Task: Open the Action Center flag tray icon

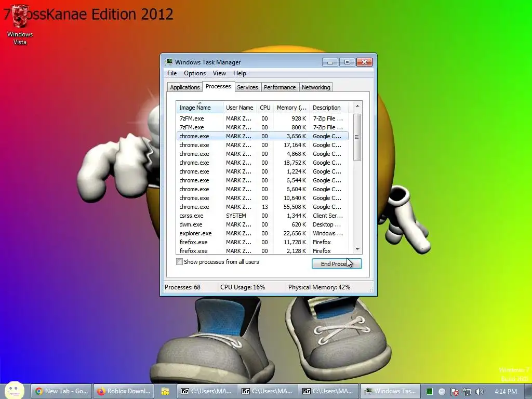Action: coord(454,392)
